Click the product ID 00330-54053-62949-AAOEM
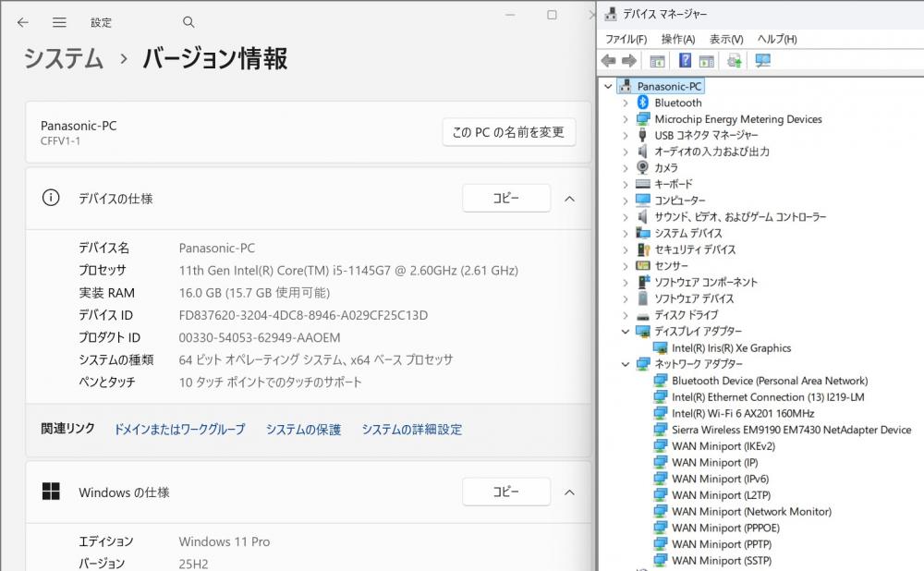 [x=260, y=337]
